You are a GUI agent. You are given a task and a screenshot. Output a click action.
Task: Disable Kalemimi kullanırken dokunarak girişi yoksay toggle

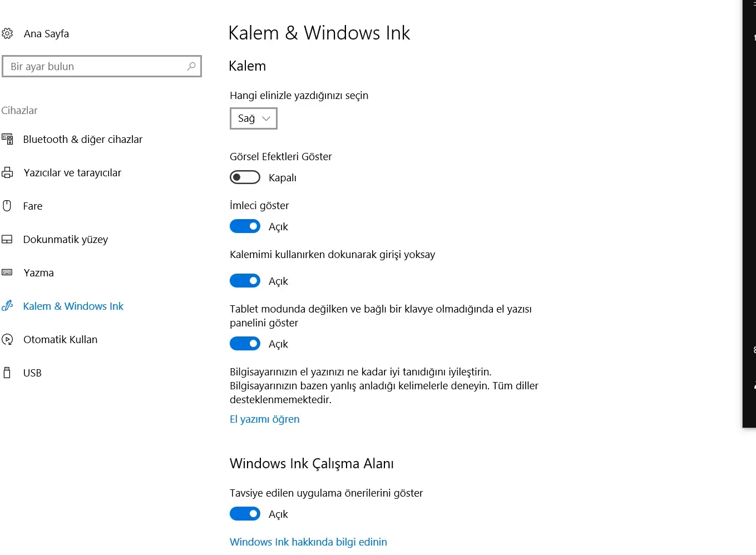point(245,281)
